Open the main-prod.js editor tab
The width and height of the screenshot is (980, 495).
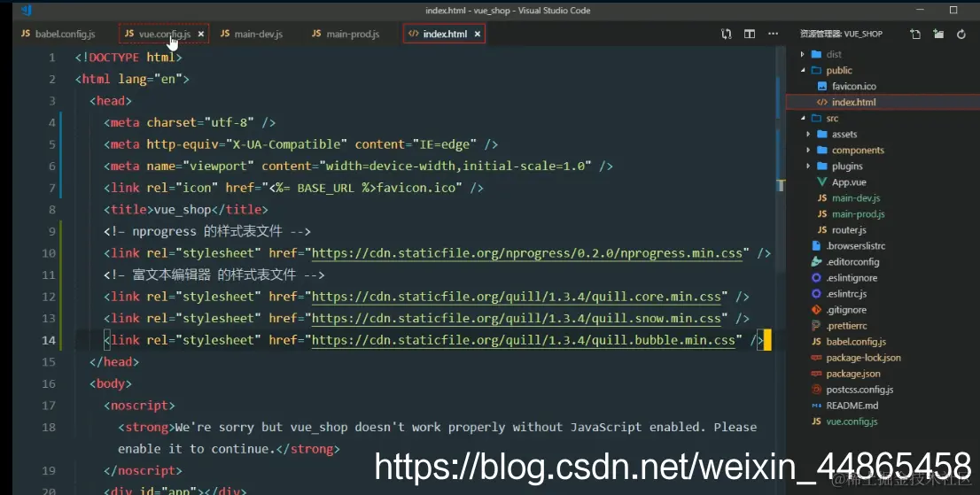345,34
